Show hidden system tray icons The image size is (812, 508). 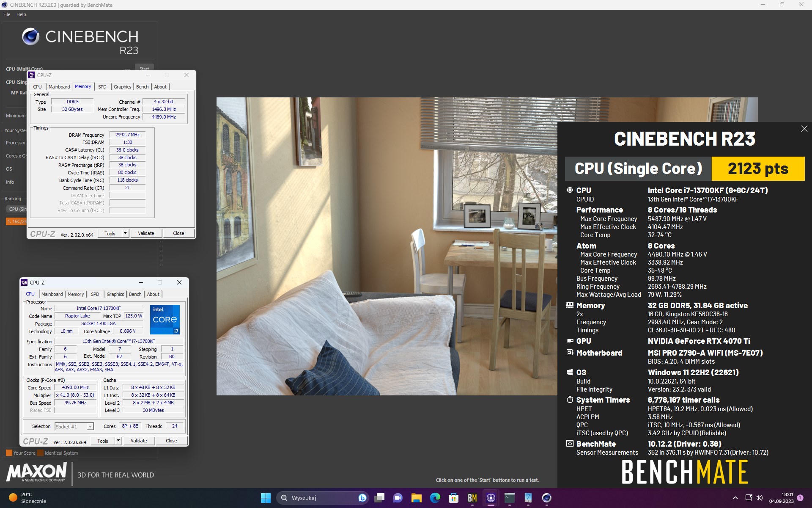point(735,498)
